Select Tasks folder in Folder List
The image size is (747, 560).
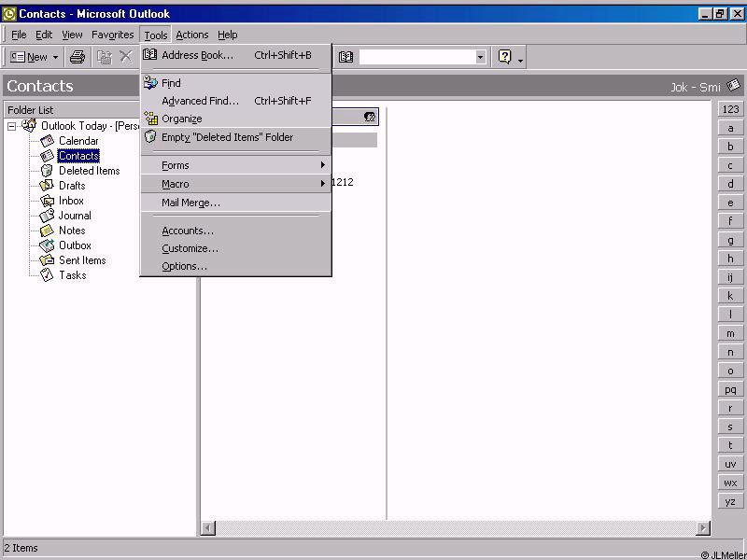(x=73, y=275)
